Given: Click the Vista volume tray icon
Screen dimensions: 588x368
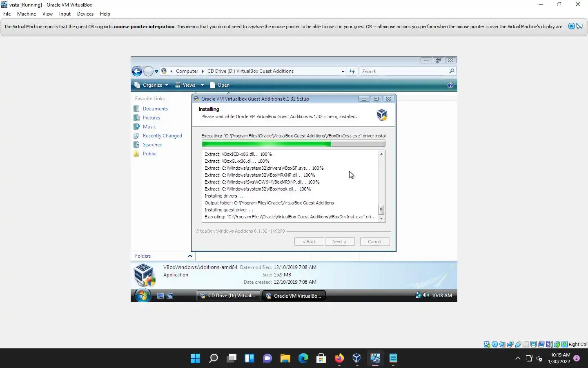Looking at the screenshot, I should pos(426,295).
